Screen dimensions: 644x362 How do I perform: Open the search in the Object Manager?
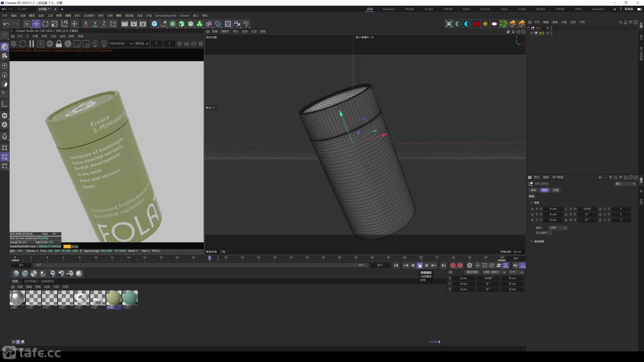620,22
